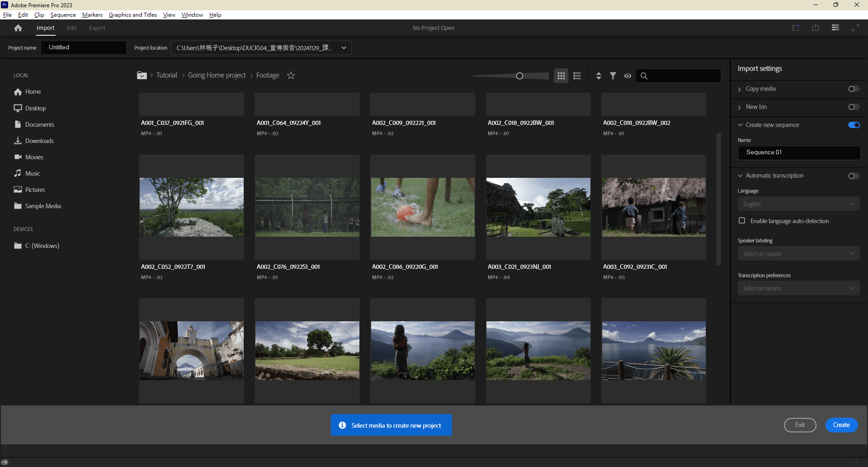
Task: Click the Create button
Action: click(x=841, y=425)
